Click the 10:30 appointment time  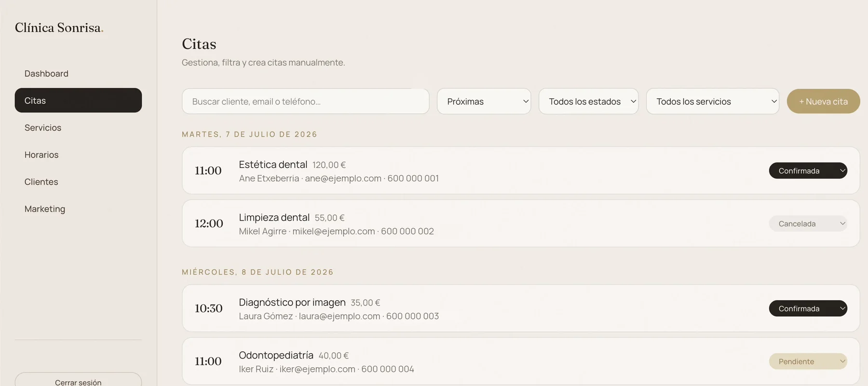tap(208, 308)
